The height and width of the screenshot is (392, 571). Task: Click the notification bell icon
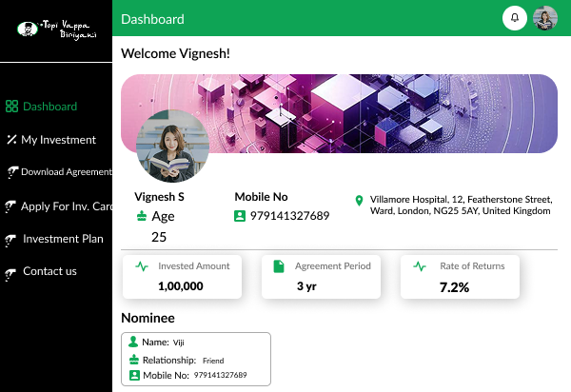point(515,18)
